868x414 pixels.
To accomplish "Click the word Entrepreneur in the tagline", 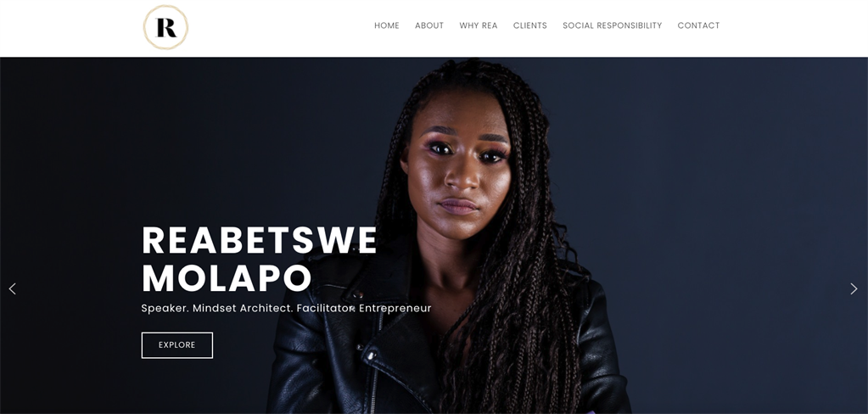I will click(395, 308).
